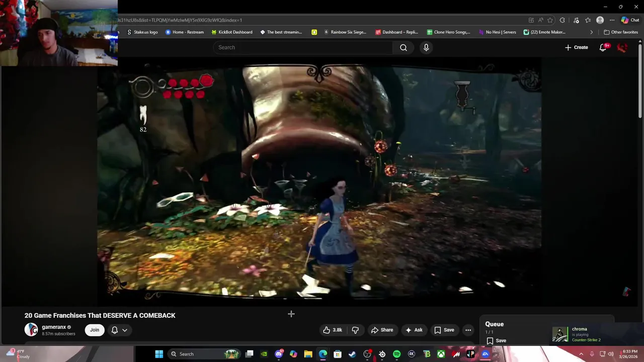Image resolution: width=644 pixels, height=362 pixels.
Task: Open YouTube account avatar menu
Action: tap(622, 47)
